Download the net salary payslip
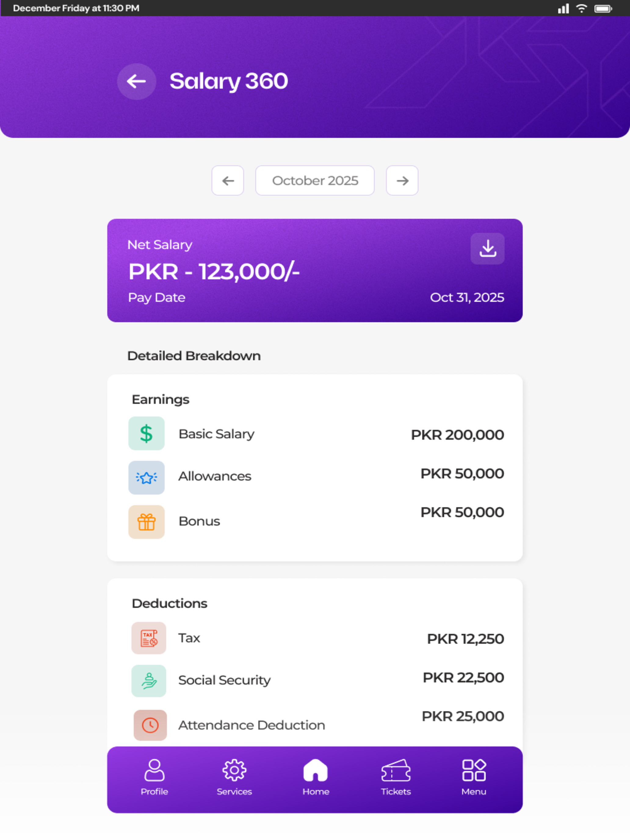This screenshot has height=840, width=630. (x=487, y=249)
